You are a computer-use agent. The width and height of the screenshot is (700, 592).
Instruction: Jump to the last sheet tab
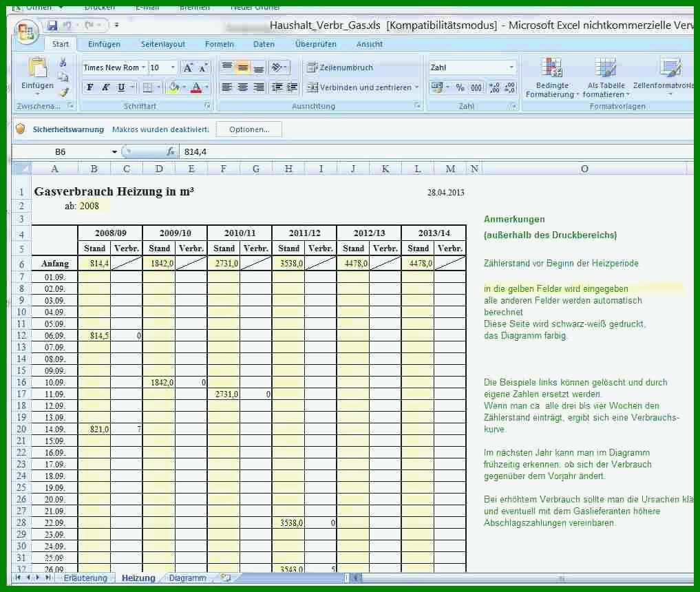point(48,578)
